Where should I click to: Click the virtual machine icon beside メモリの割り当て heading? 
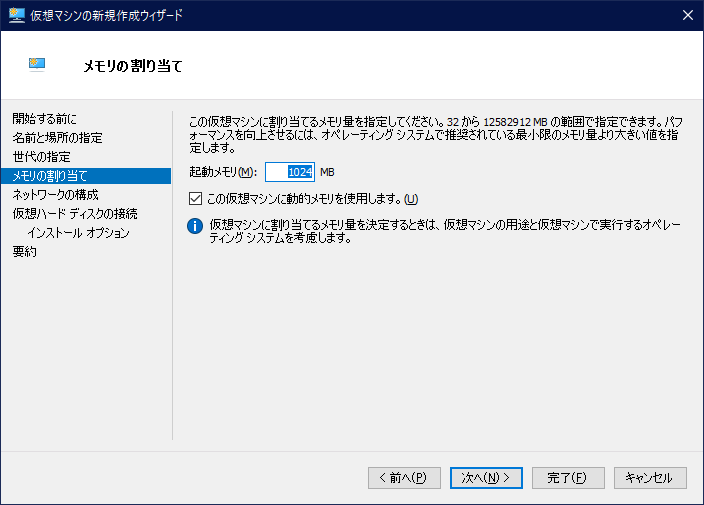coord(37,65)
